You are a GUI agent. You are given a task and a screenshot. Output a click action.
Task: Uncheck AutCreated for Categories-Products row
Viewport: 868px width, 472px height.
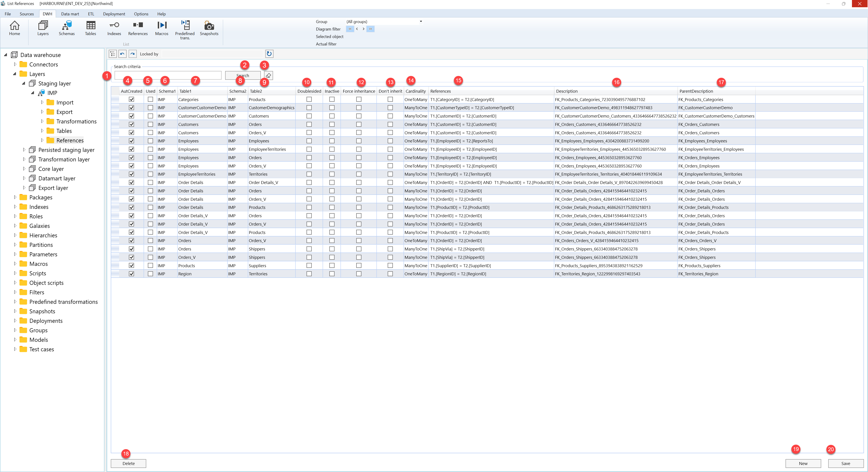(131, 99)
